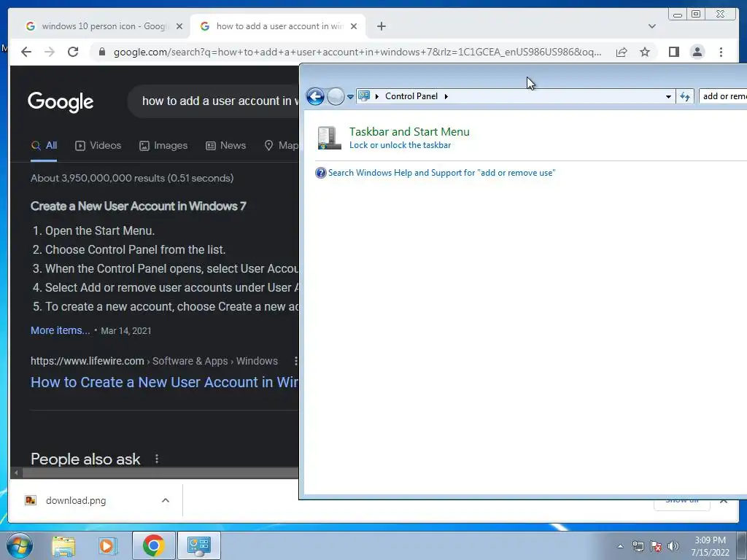Reload the Google search page
Image resolution: width=747 pixels, height=560 pixels.
[73, 52]
